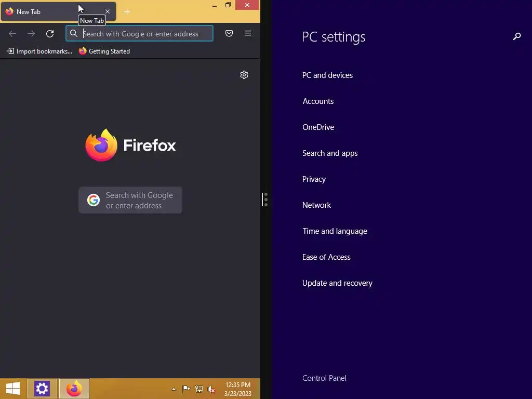Click the Google search box on new tab page
Image resolution: width=532 pixels, height=399 pixels.
(x=130, y=200)
